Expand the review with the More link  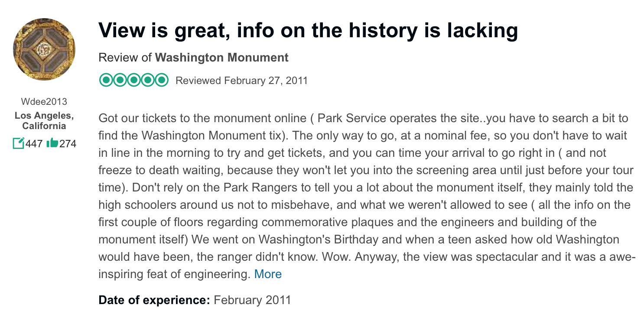pyautogui.click(x=268, y=274)
